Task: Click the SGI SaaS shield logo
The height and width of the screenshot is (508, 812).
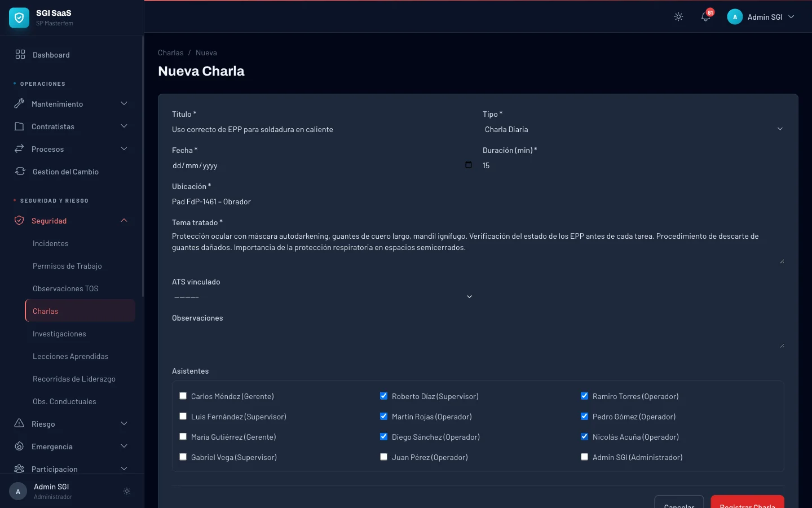Action: 19,18
